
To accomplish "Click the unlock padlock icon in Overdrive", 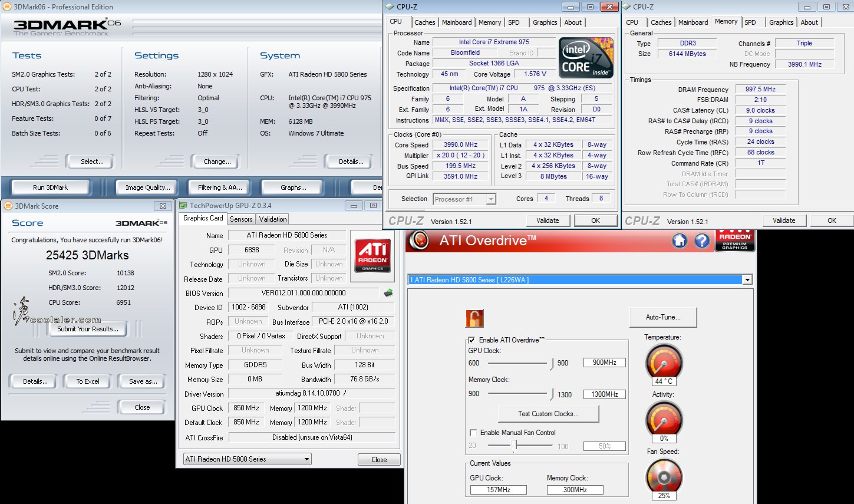I will click(474, 318).
